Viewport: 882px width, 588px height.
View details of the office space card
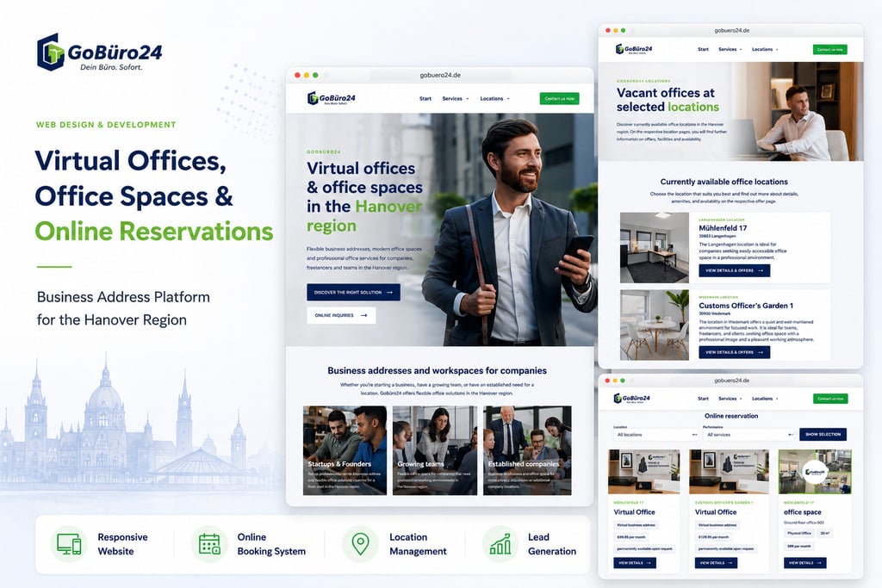pos(805,563)
